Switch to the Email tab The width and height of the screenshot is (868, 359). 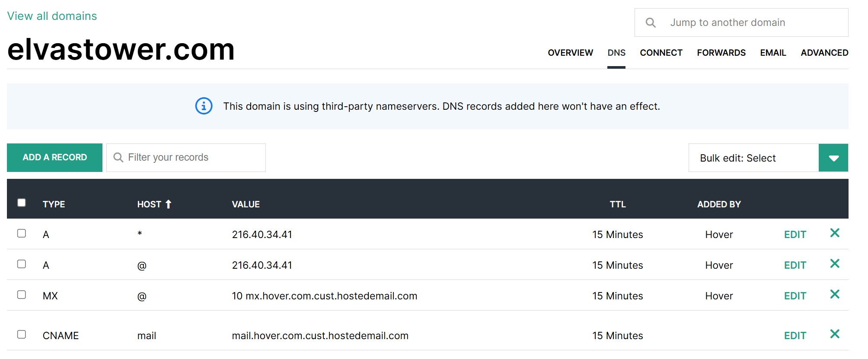click(x=773, y=53)
